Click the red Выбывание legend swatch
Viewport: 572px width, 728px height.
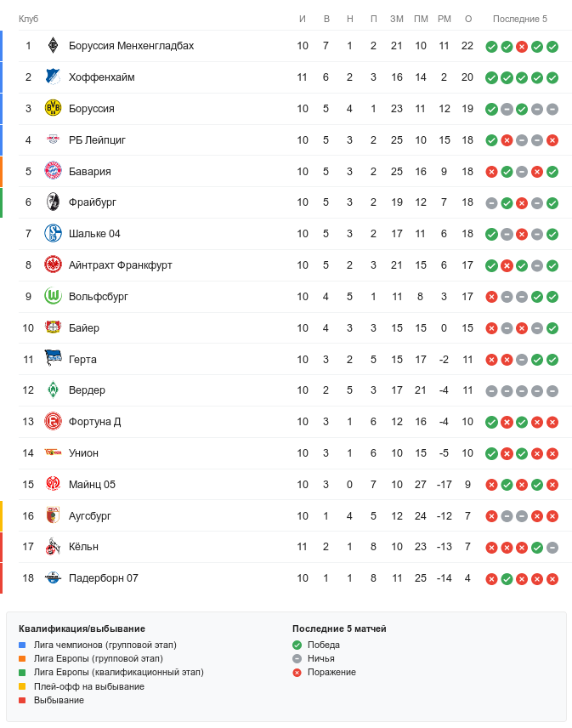pos(23,700)
